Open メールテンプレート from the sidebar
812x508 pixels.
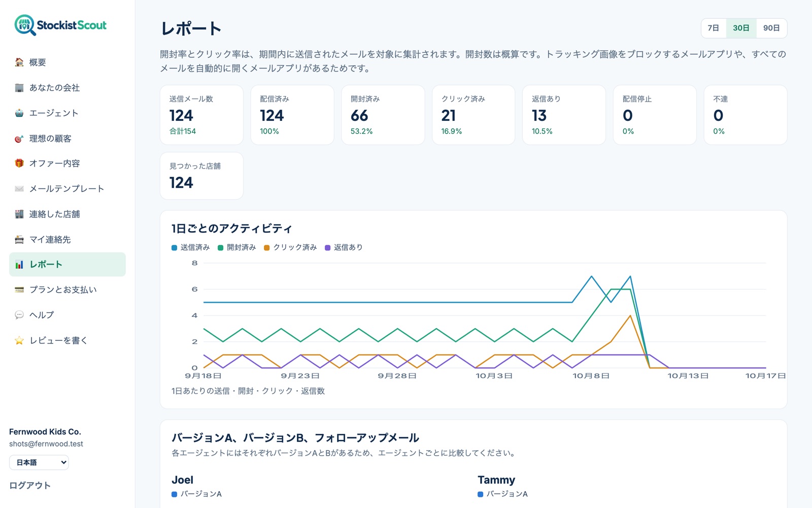67,188
